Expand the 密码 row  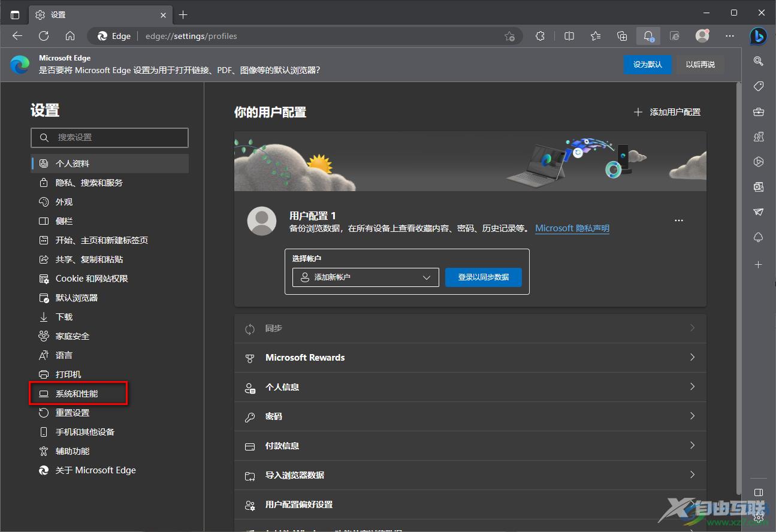click(x=470, y=416)
